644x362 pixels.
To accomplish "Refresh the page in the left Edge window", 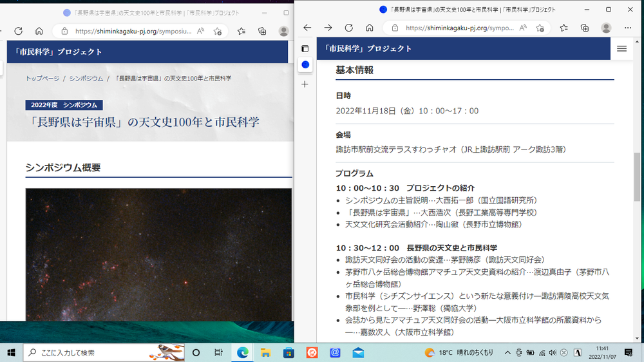I will [x=18, y=31].
